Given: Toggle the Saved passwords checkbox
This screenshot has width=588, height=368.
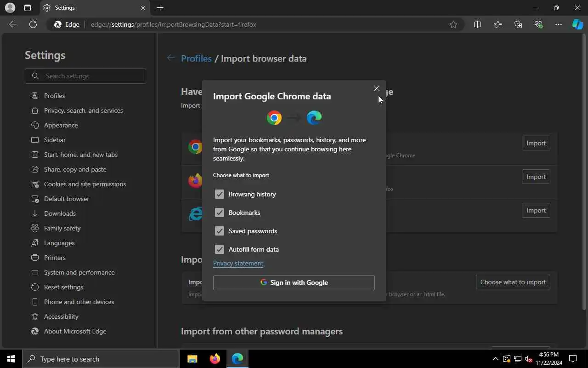Looking at the screenshot, I should [x=220, y=231].
